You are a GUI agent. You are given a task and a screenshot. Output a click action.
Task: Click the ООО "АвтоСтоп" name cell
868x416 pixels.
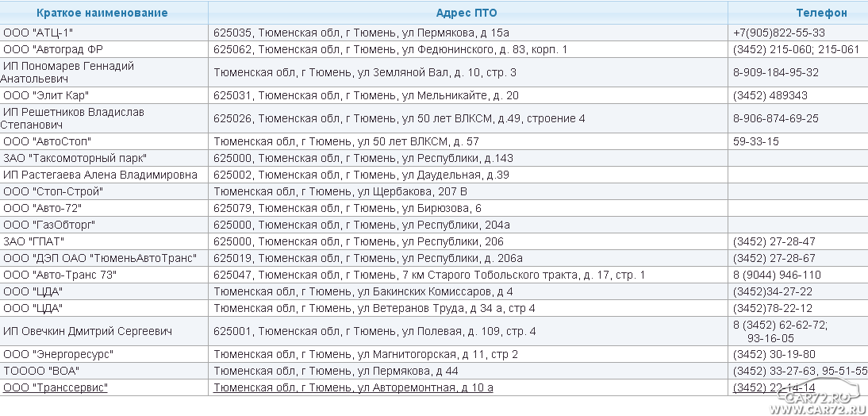47,141
